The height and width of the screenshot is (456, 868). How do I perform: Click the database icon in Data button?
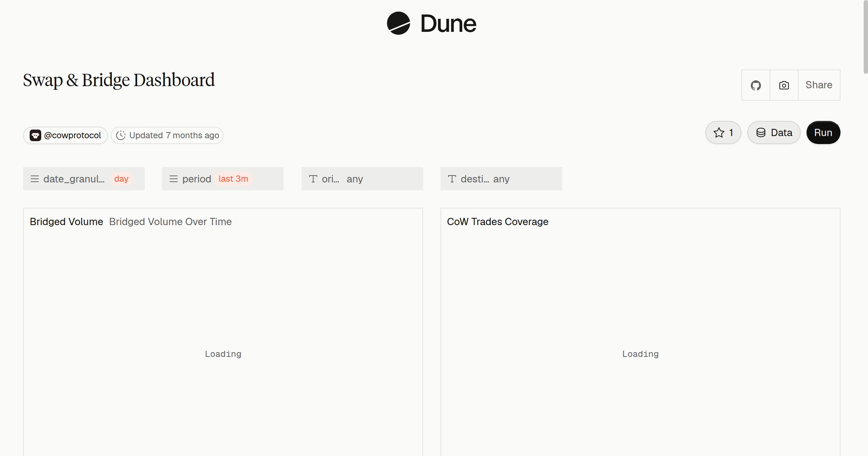(x=761, y=132)
